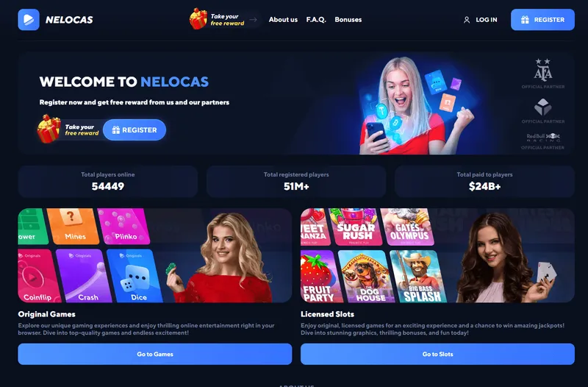Click the user profile icon beside Log In
This screenshot has width=588, height=387.
pos(467,20)
